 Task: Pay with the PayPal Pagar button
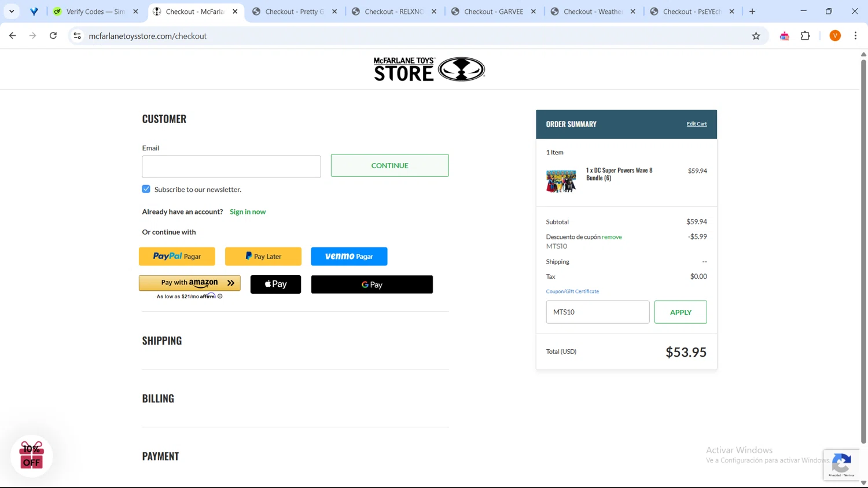point(177,256)
